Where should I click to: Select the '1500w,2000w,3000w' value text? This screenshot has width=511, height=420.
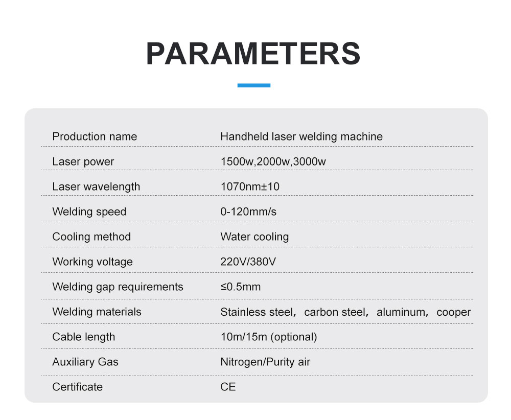273,161
